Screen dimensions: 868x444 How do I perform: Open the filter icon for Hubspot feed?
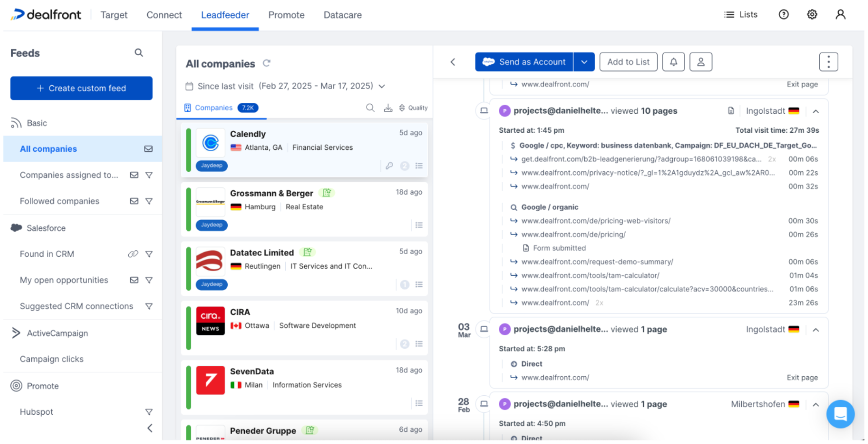click(x=149, y=412)
